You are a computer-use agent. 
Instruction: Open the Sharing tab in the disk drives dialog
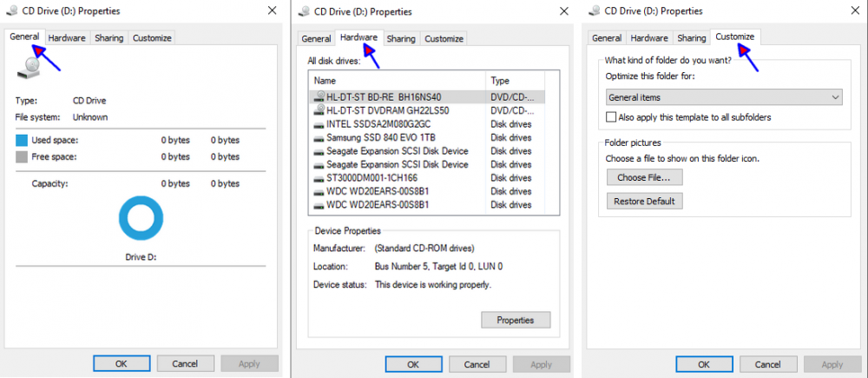coord(401,38)
